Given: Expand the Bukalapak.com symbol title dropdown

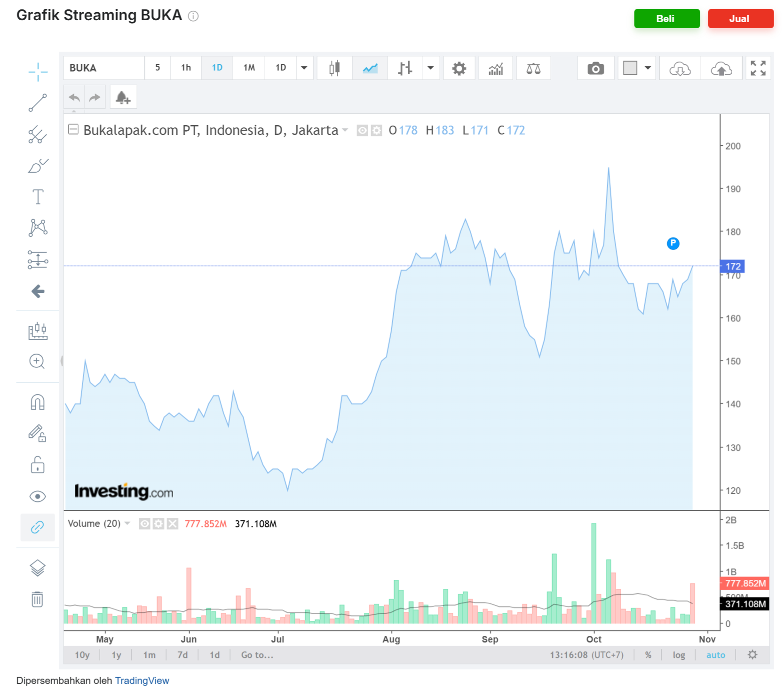Looking at the screenshot, I should pos(345,130).
